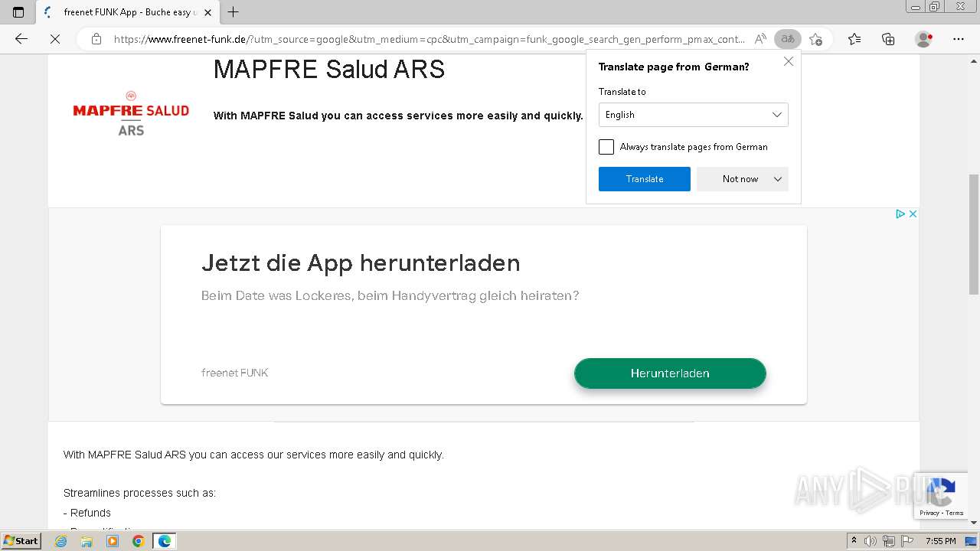This screenshot has height=551, width=980.
Task: Open a new tab
Action: point(234,12)
